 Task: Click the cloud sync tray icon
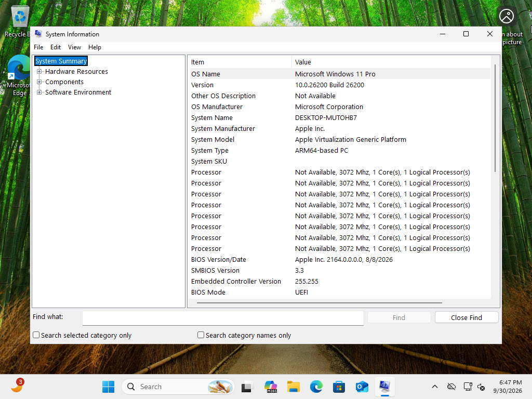451,387
